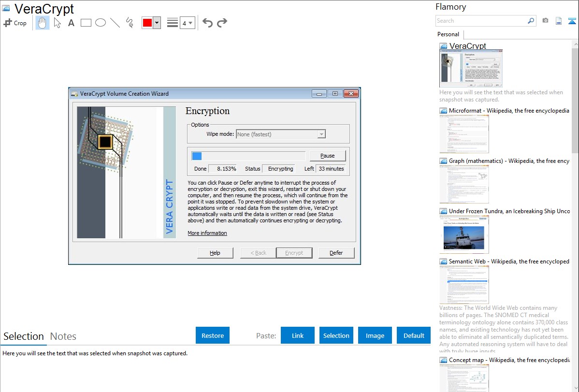Switch to the Notes tab
Image resolution: width=579 pixels, height=392 pixels.
[x=63, y=336]
